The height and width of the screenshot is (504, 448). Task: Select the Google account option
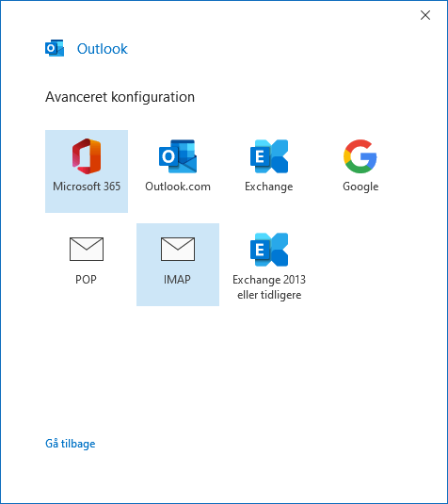[360, 171]
